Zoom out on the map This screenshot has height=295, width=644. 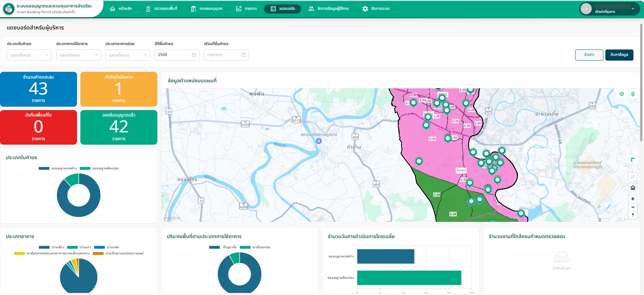633,207
